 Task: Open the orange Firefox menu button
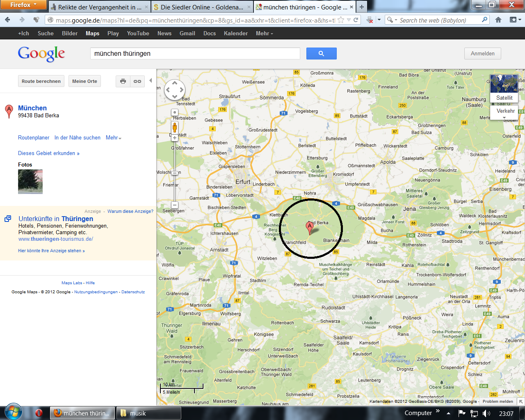pyautogui.click(x=23, y=5)
